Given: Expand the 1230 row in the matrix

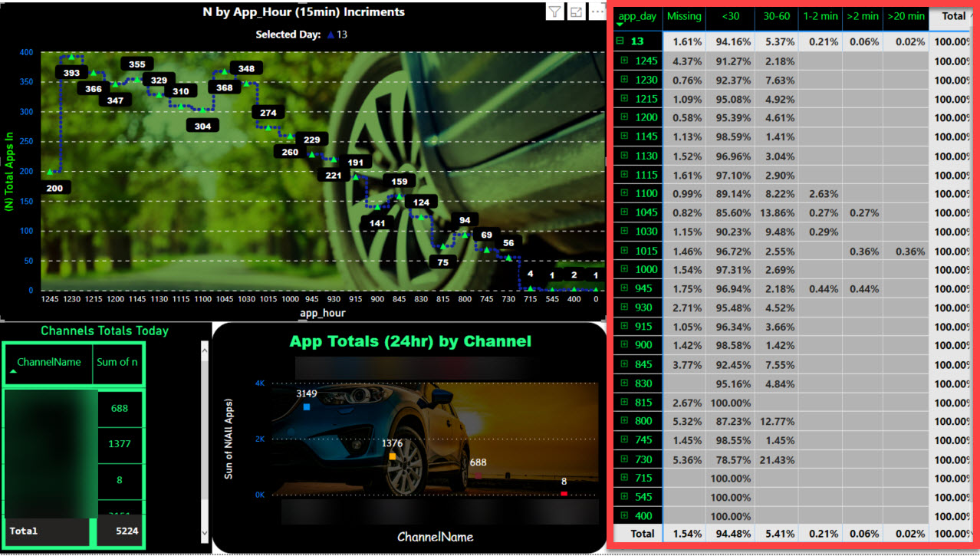Looking at the screenshot, I should [x=624, y=79].
